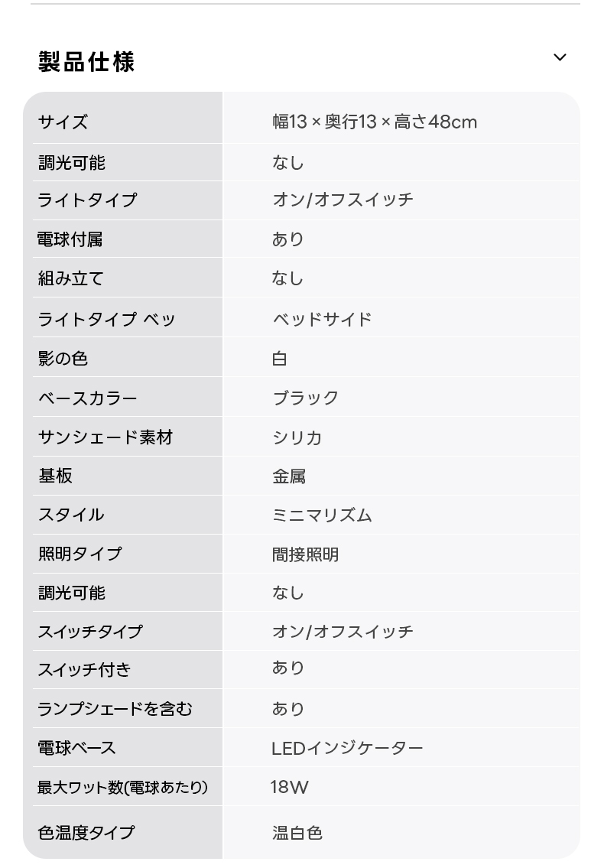
Task: Select the ベッドサイド value
Action: point(322,319)
